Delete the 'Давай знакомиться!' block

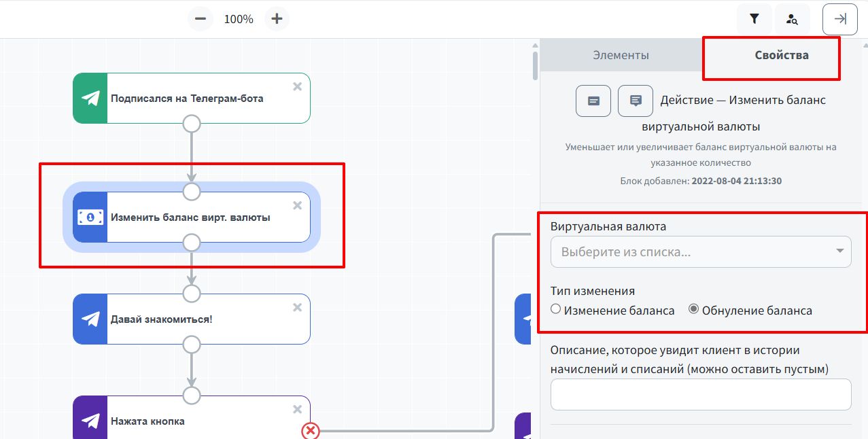coord(297,307)
